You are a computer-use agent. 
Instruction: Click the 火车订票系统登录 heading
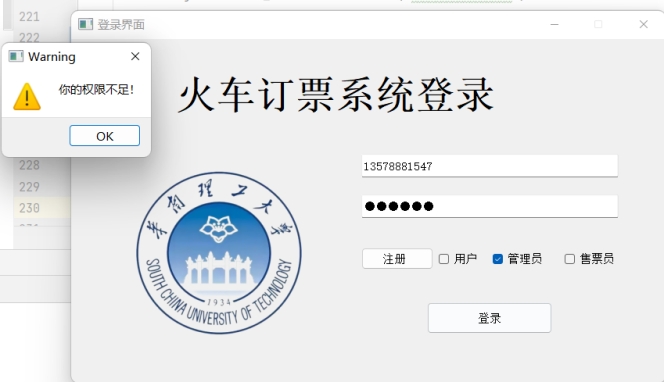[x=336, y=95]
